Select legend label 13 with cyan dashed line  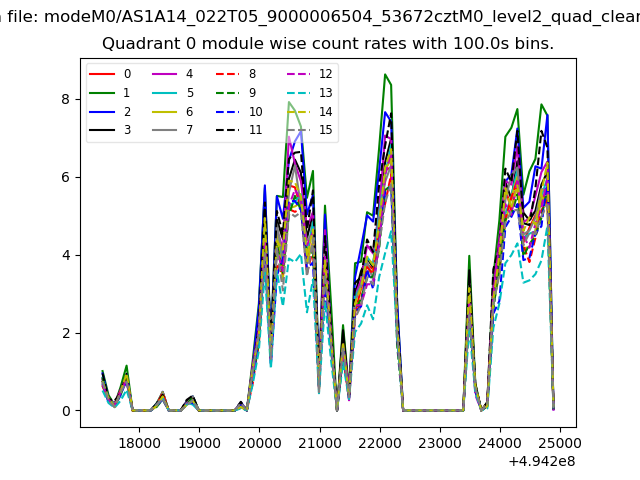coord(325,93)
